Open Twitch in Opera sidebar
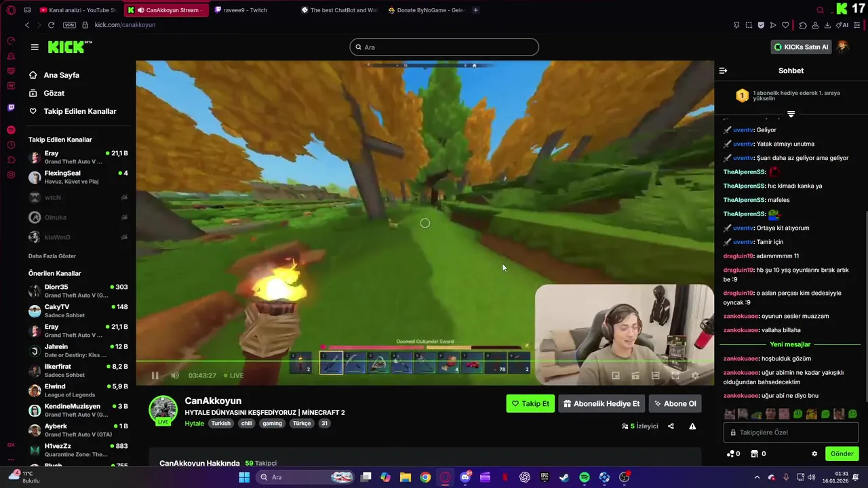Viewport: 868px width, 488px height. (x=11, y=108)
